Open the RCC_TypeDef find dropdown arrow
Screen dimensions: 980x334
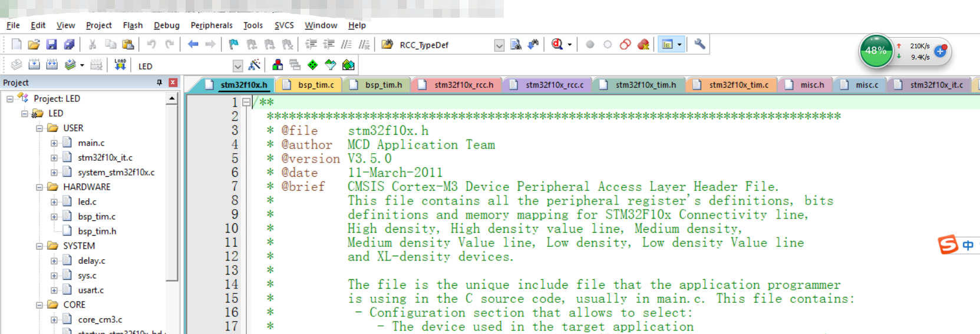pyautogui.click(x=499, y=45)
